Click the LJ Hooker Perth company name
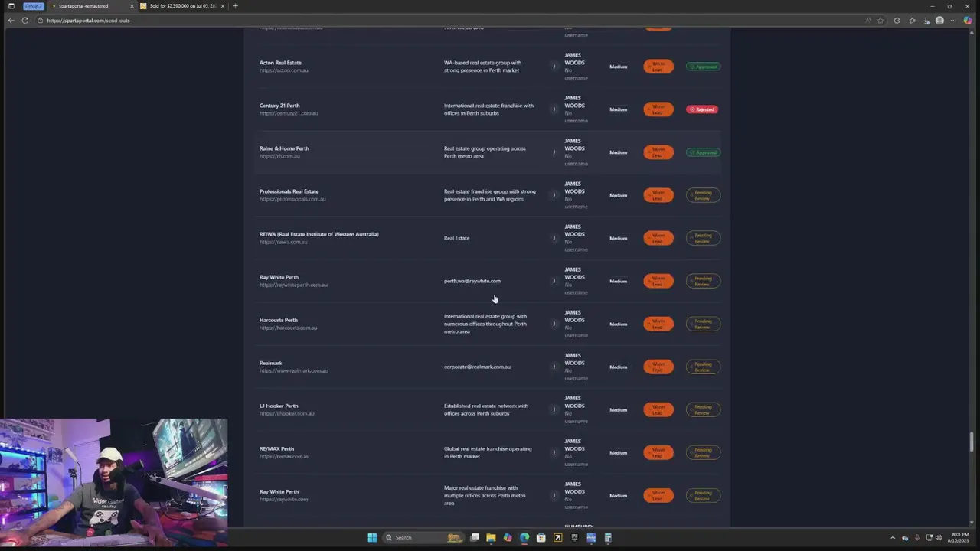The height and width of the screenshot is (551, 980). click(279, 406)
